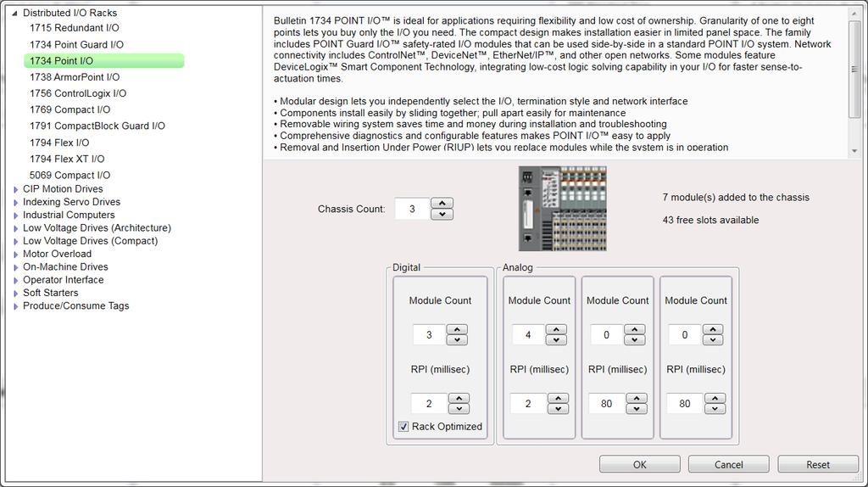Click the Soft Starters label
The image size is (868, 487).
50,293
